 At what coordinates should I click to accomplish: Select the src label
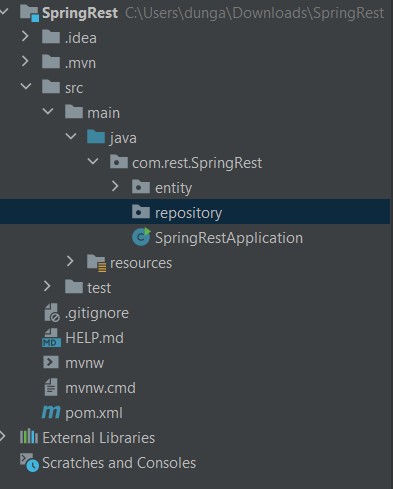[74, 88]
